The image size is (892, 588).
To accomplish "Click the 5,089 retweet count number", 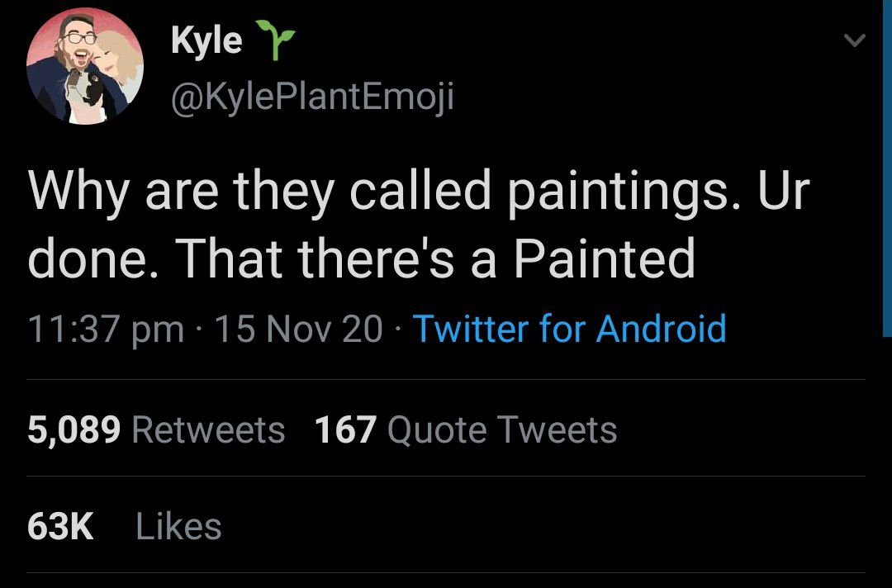I will coord(74,430).
